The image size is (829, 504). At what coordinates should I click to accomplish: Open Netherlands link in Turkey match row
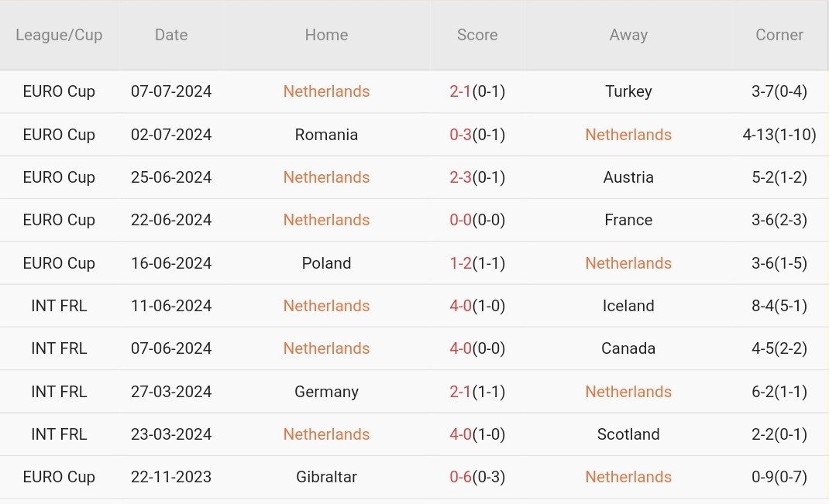(326, 91)
